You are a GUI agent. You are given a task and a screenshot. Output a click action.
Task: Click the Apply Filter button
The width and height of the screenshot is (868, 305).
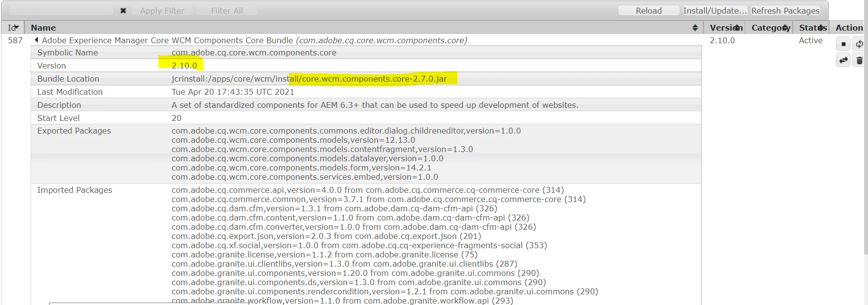tap(162, 11)
